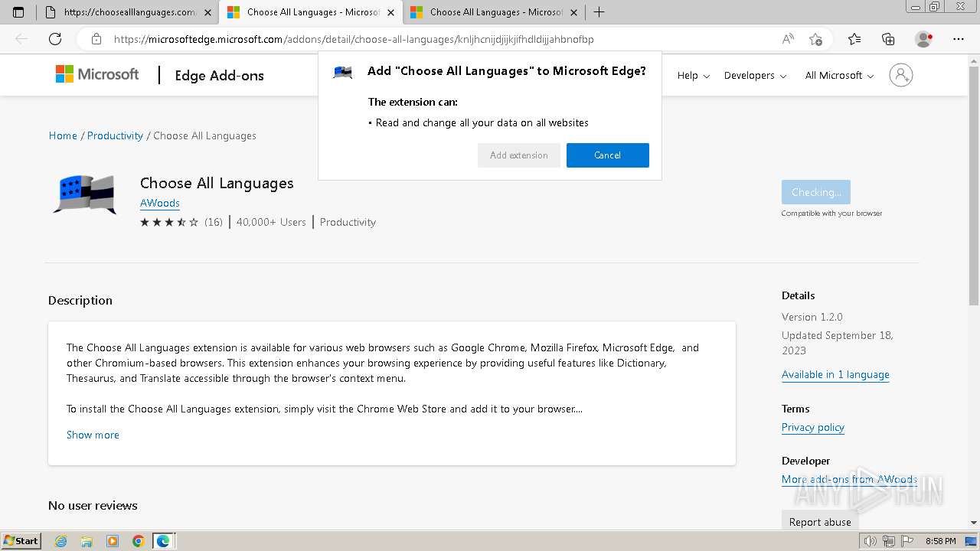Expand description with Show more

tap(93, 435)
